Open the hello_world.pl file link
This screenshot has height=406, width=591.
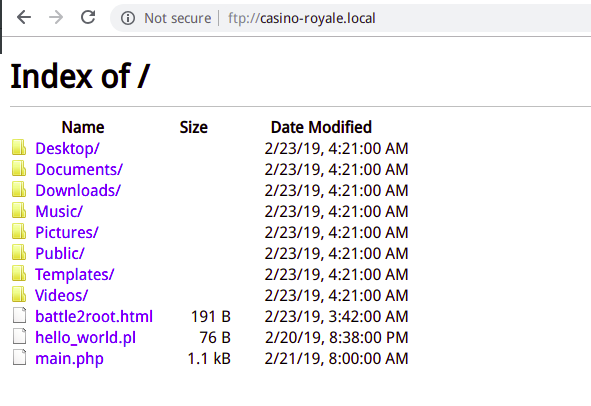click(86, 337)
